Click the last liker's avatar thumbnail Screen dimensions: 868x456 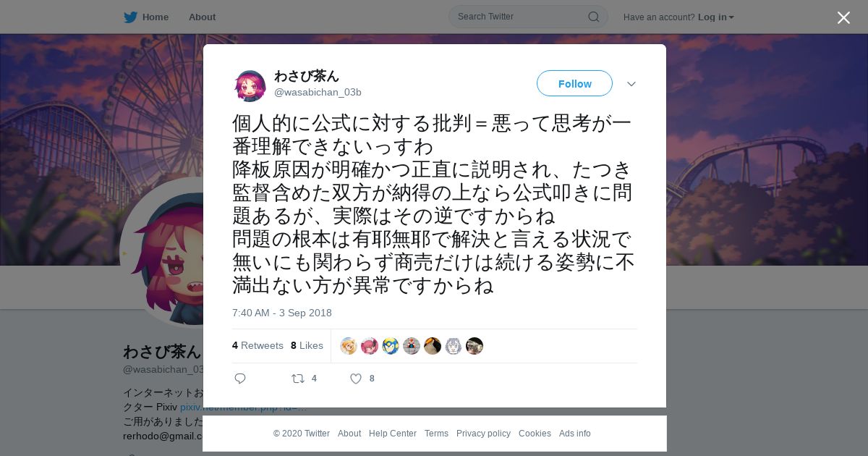pyautogui.click(x=475, y=346)
